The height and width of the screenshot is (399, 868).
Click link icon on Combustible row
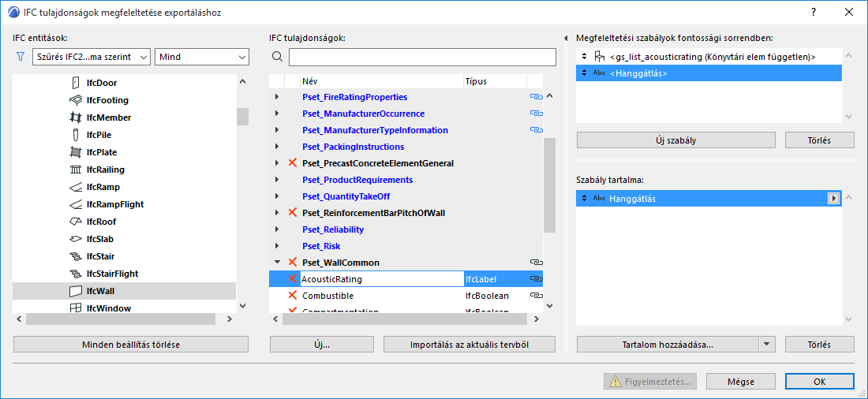click(535, 296)
